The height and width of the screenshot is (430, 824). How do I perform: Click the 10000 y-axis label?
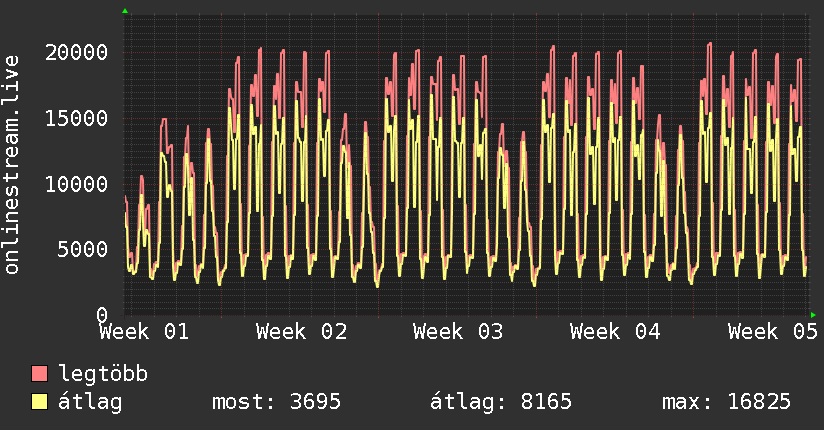[77, 185]
